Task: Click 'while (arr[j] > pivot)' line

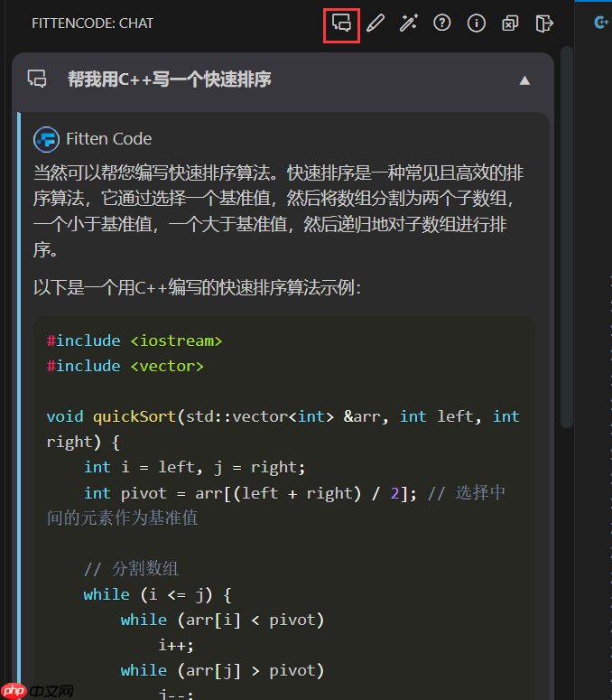Action: point(222,670)
